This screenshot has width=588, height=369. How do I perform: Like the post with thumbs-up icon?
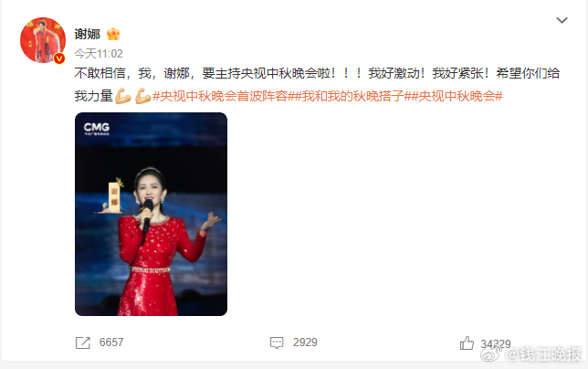pos(467,343)
